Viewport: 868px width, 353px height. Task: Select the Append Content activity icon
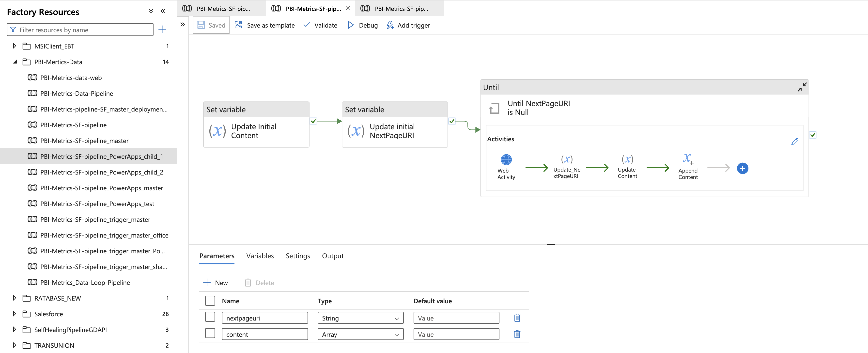click(x=688, y=159)
